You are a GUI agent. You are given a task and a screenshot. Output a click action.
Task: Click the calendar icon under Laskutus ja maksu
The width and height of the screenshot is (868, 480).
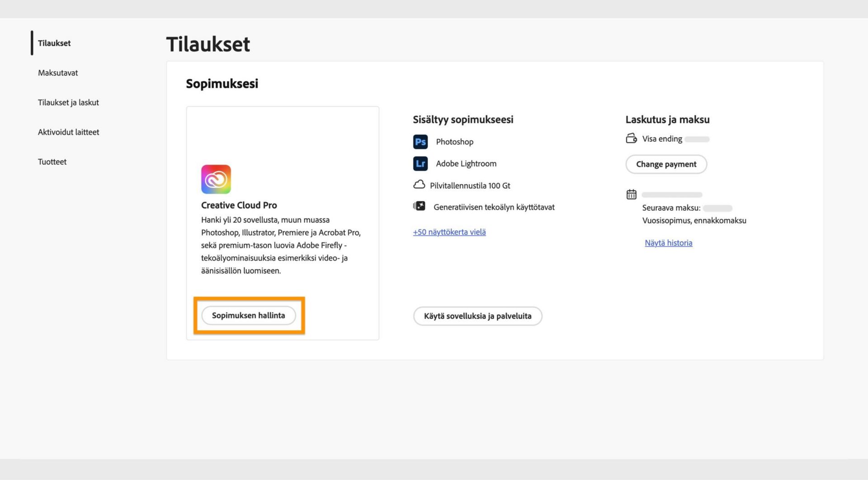pyautogui.click(x=631, y=194)
